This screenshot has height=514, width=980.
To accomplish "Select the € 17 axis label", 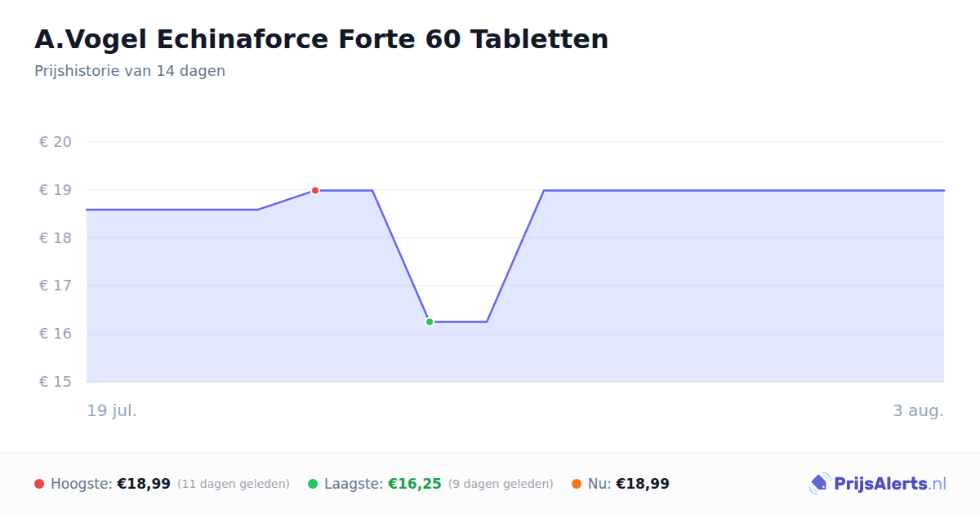I will tap(56, 286).
